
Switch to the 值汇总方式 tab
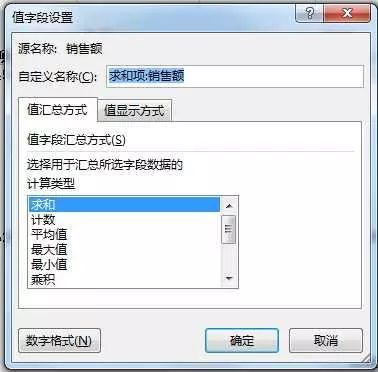57,110
